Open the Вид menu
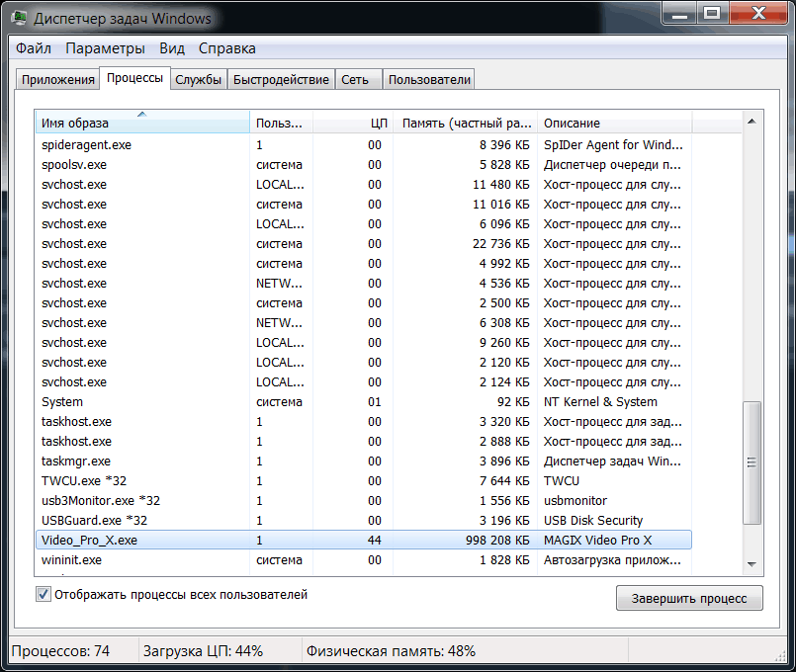Image resolution: width=796 pixels, height=672 pixels. [172, 48]
